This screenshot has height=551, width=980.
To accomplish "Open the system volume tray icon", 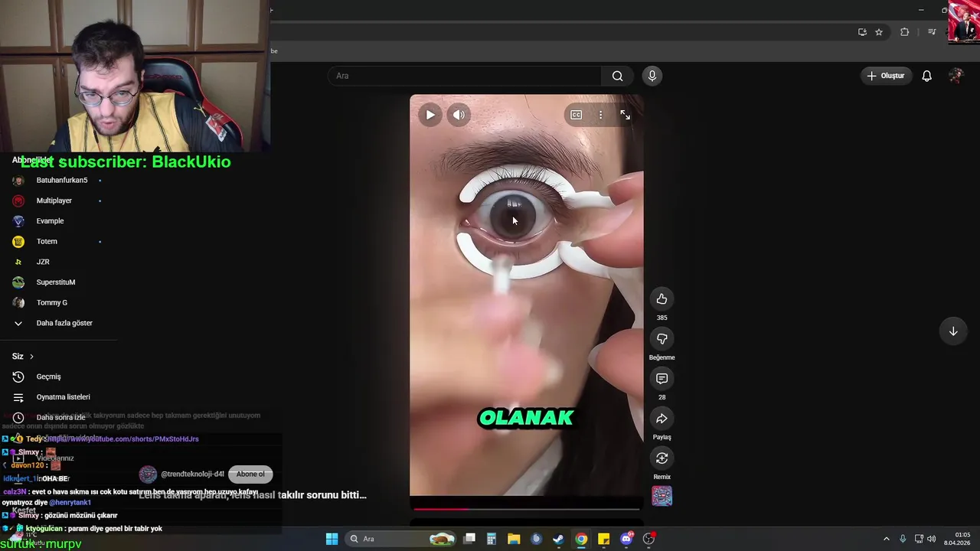I will tap(932, 539).
